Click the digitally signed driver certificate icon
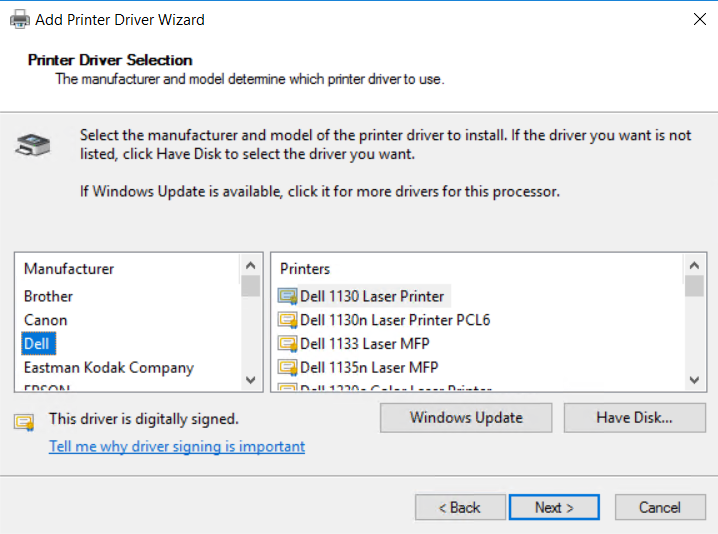Viewport: 718px width, 534px height. pos(24,421)
